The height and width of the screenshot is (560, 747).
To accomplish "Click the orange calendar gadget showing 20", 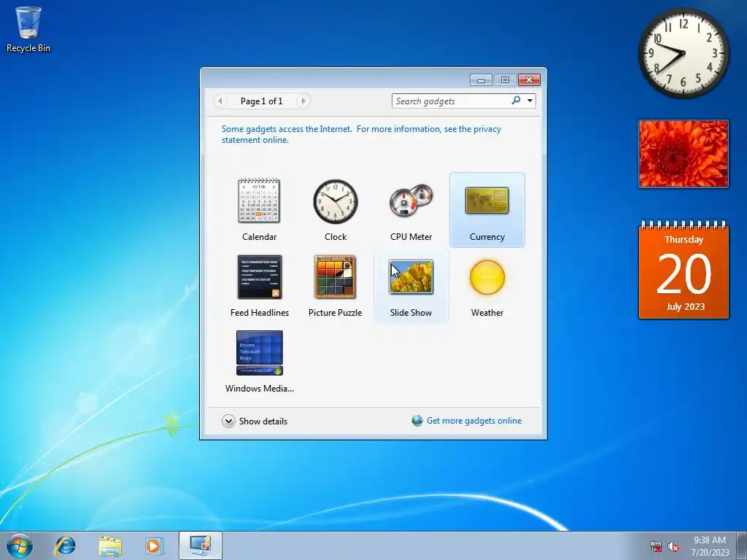I will pos(684,270).
